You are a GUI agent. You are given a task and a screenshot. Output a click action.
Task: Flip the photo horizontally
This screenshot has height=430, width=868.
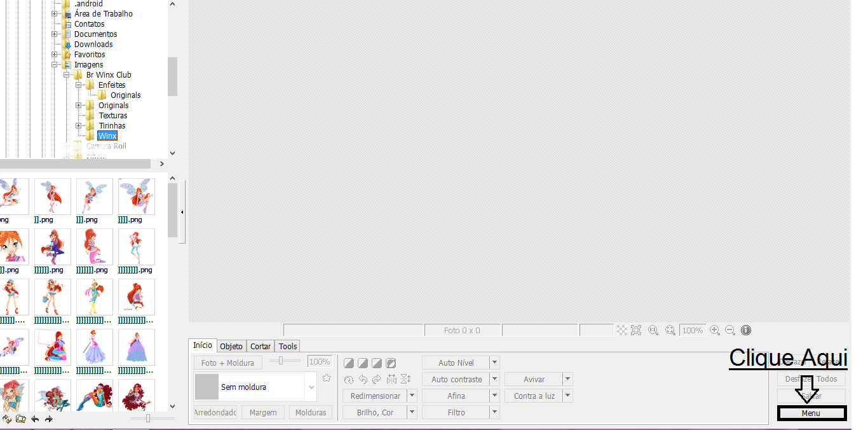[391, 380]
